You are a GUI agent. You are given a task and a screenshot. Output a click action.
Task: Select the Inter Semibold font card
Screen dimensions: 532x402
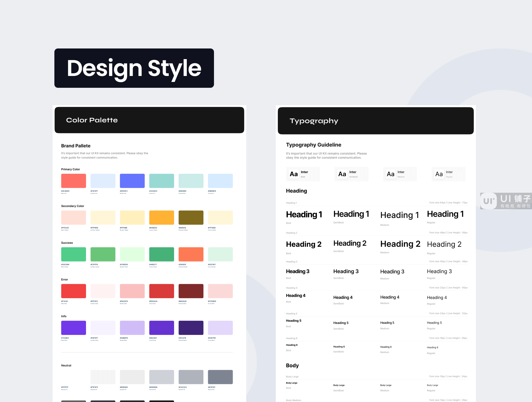[351, 174]
